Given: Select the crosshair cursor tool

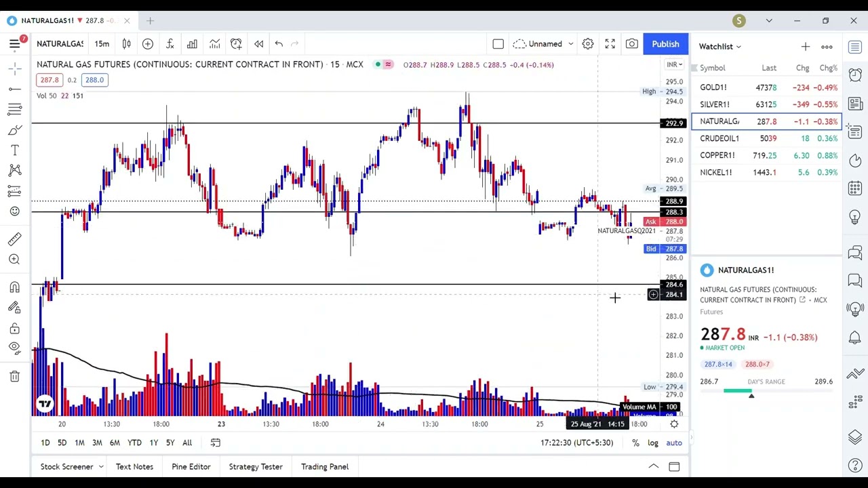Looking at the screenshot, I should (14, 68).
